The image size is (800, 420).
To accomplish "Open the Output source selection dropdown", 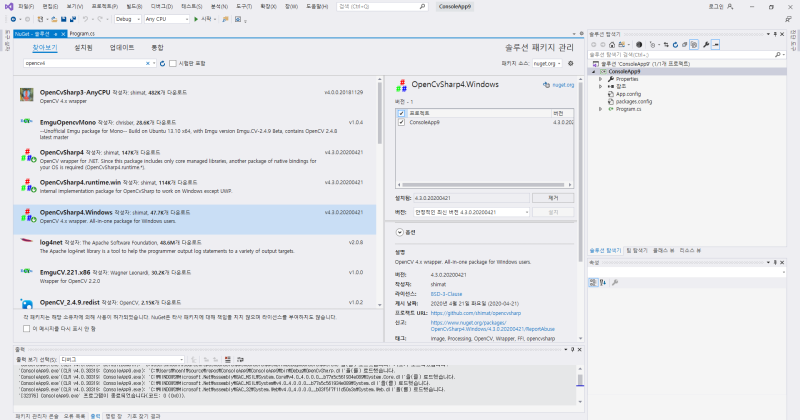I will point(122,360).
